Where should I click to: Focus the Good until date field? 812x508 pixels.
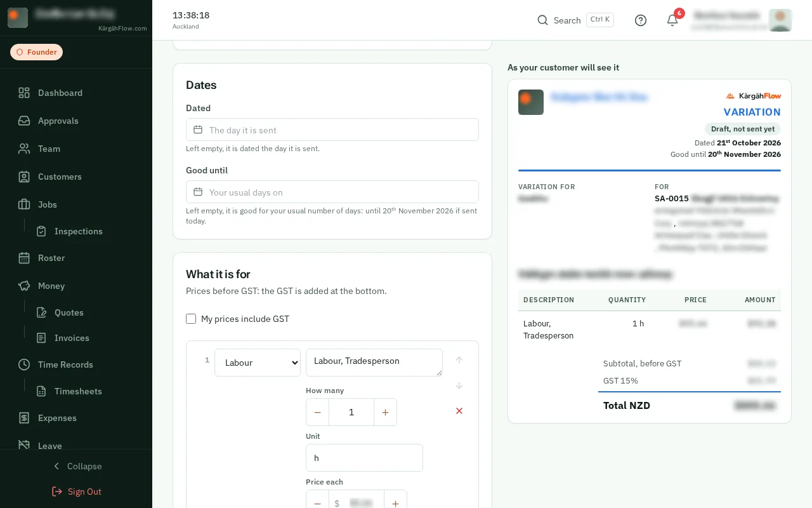pos(332,192)
